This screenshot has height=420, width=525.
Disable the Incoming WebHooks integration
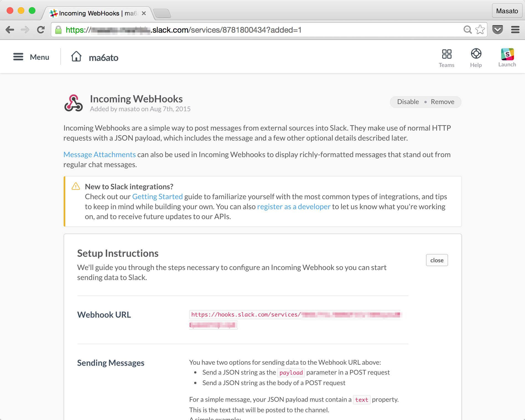407,102
